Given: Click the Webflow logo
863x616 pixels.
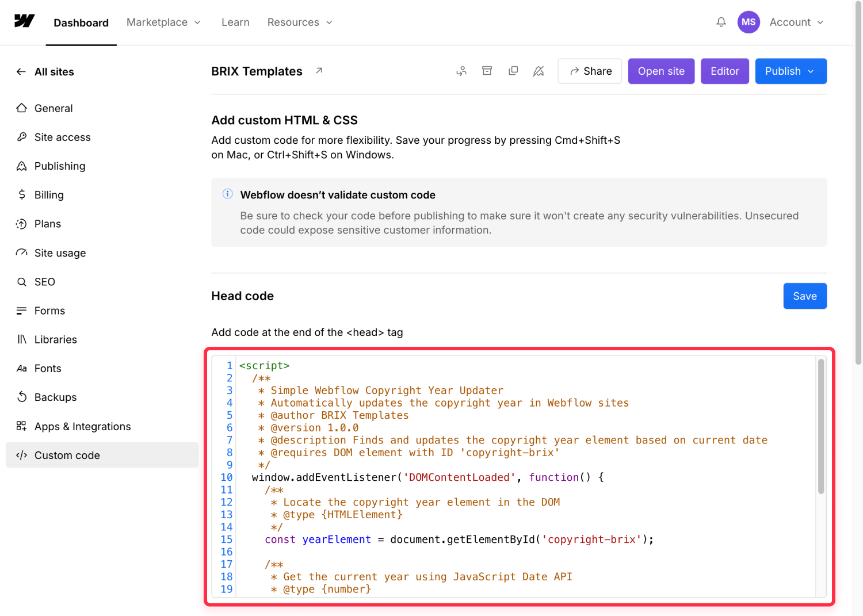Looking at the screenshot, I should [24, 21].
